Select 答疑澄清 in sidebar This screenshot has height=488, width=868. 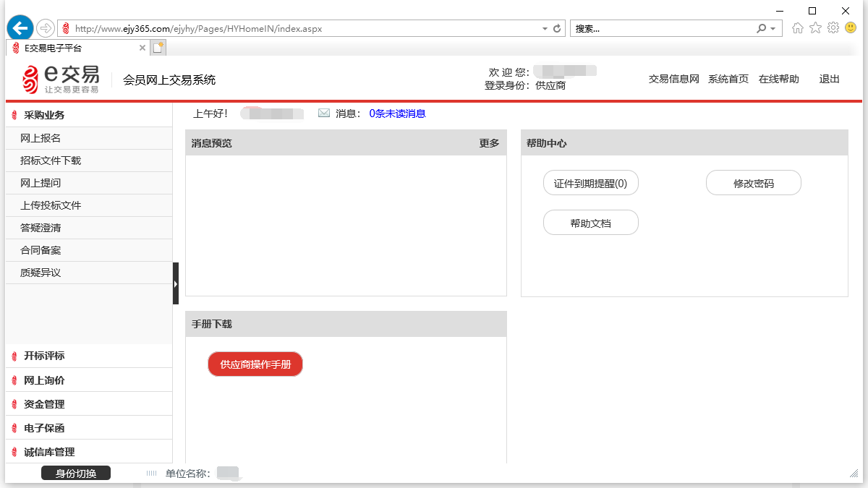pos(89,228)
